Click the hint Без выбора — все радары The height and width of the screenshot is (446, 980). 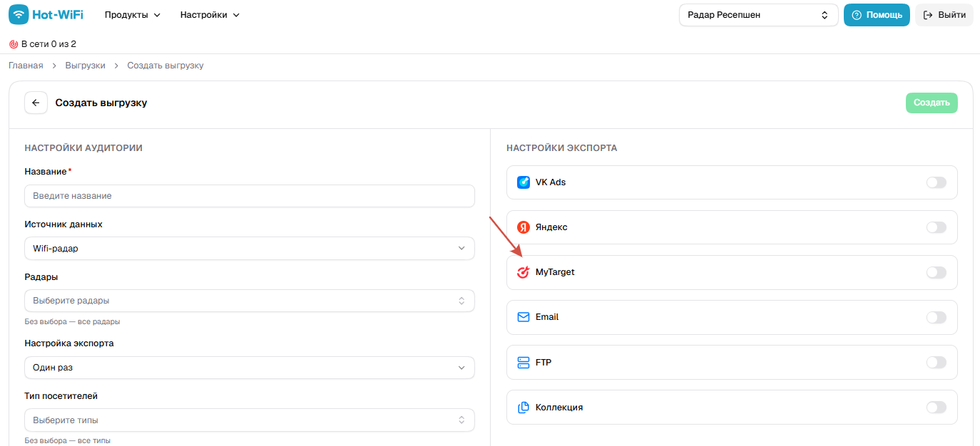(72, 321)
